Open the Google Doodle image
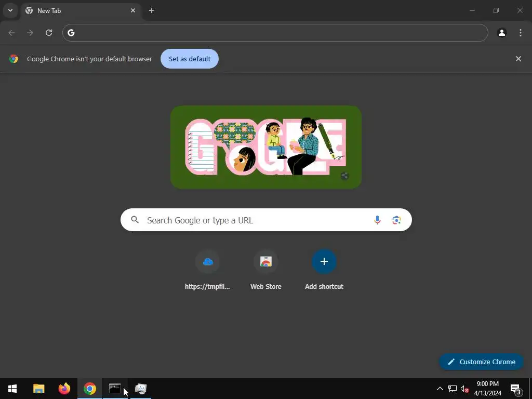The height and width of the screenshot is (399, 532). pyautogui.click(x=266, y=147)
